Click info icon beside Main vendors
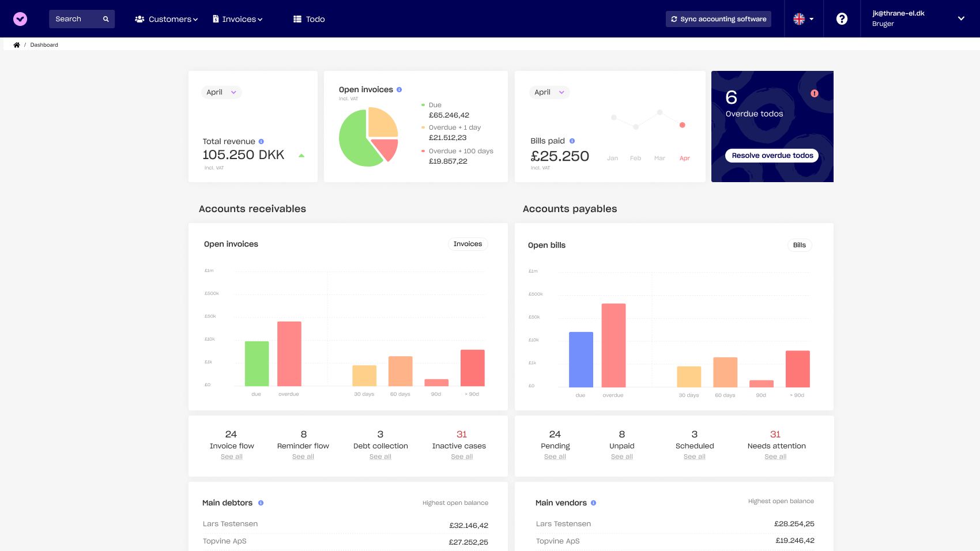The width and height of the screenshot is (980, 551). (x=593, y=503)
